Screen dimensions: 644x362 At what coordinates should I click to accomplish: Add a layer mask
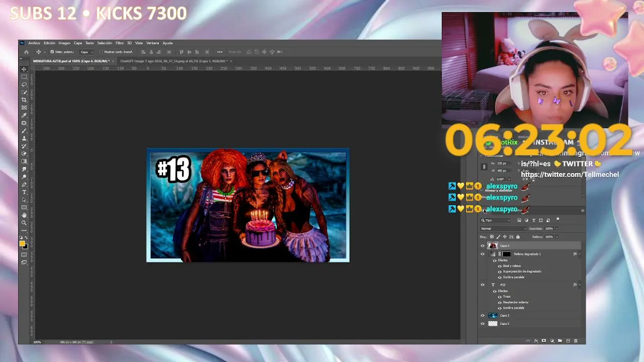(x=544, y=341)
